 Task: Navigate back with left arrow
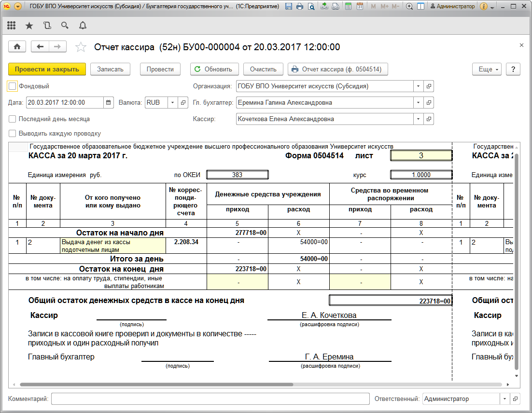[x=40, y=47]
